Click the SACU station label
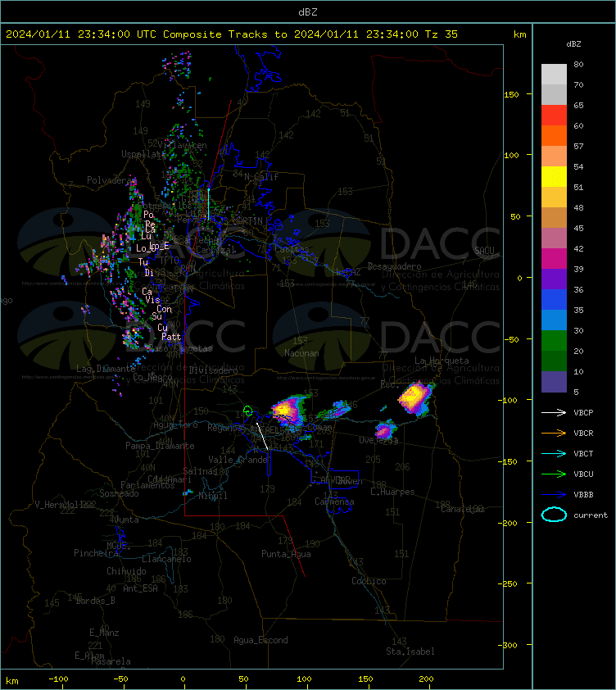Viewport: 616px width, 690px height. 484,251
